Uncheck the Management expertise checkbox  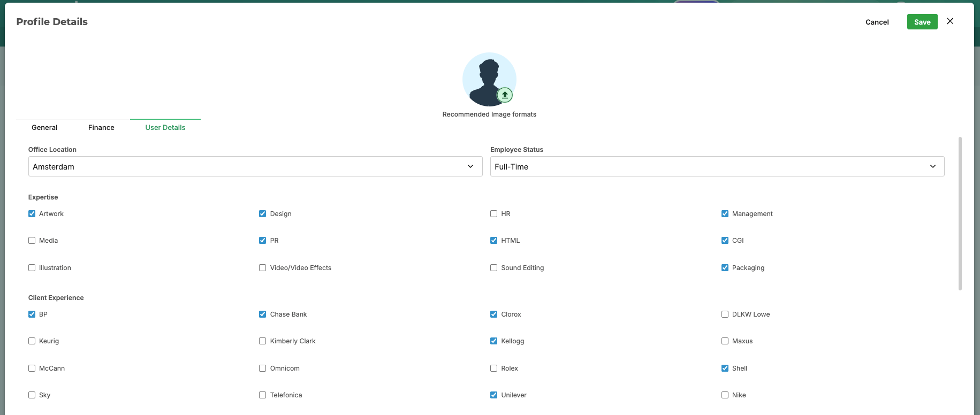(725, 214)
